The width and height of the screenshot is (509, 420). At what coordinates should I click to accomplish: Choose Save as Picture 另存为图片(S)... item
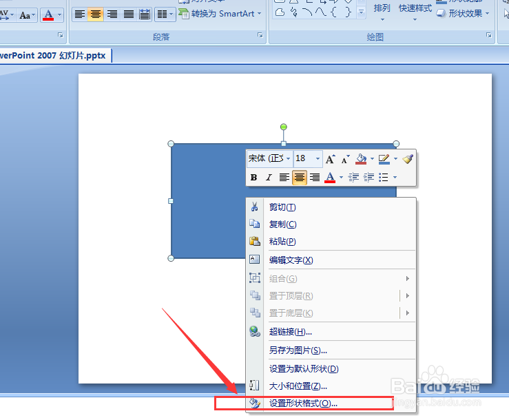(x=331, y=350)
